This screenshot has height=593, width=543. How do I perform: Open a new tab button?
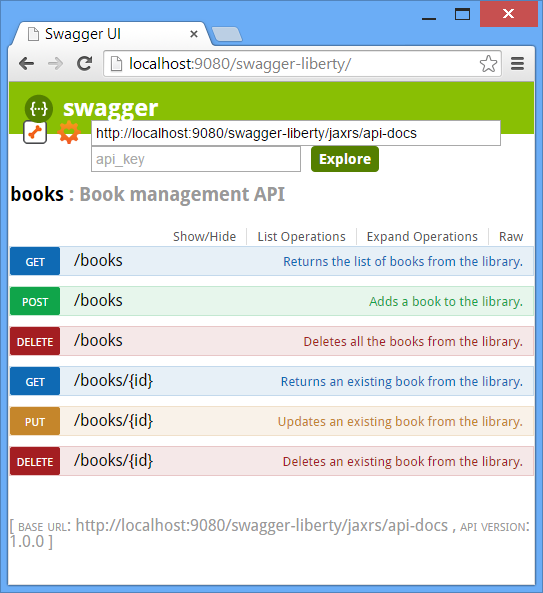[x=227, y=34]
